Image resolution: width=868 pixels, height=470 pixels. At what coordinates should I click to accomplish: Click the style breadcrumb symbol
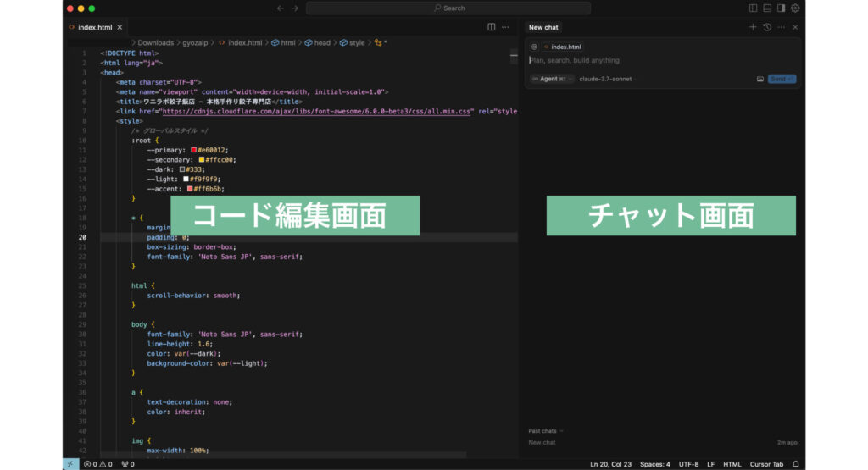pyautogui.click(x=353, y=42)
